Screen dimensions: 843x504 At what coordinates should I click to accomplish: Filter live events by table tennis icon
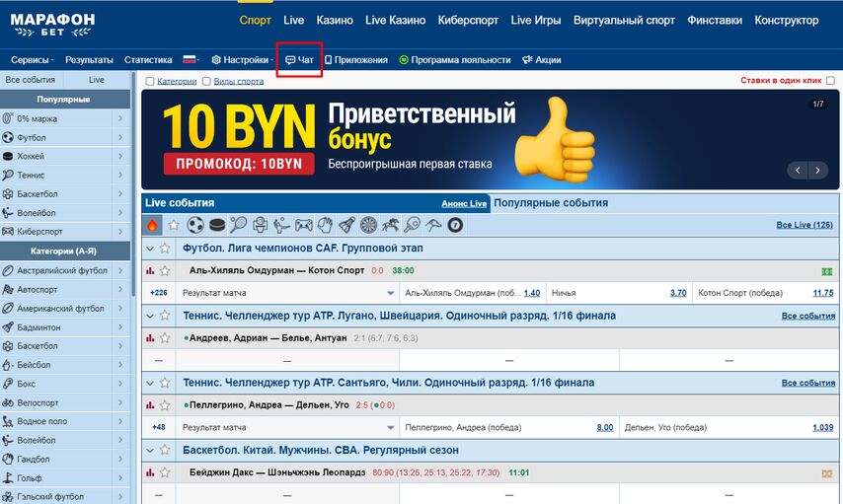(412, 225)
